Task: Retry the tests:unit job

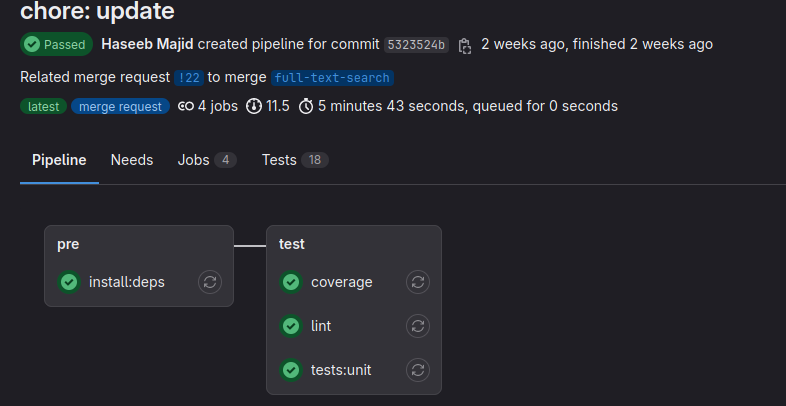Action: click(x=417, y=370)
